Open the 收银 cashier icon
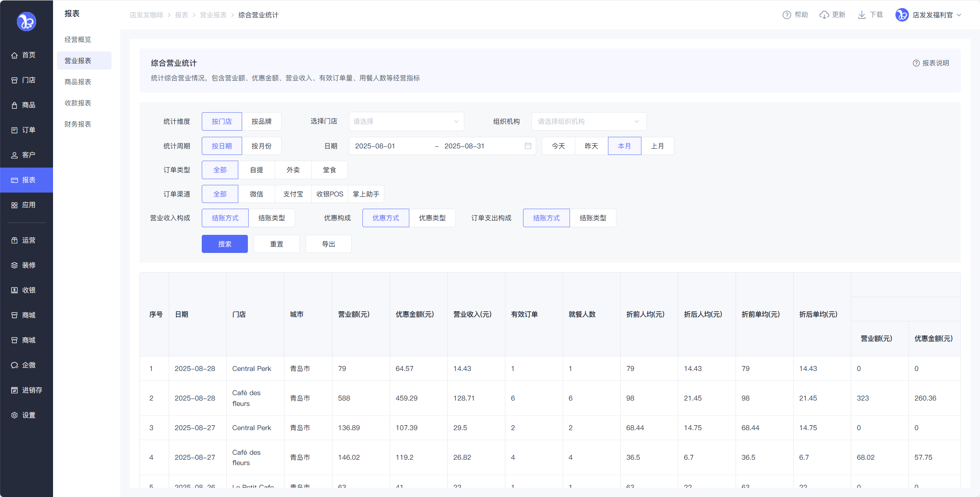Viewport: 980px width, 497px height. 15,290
